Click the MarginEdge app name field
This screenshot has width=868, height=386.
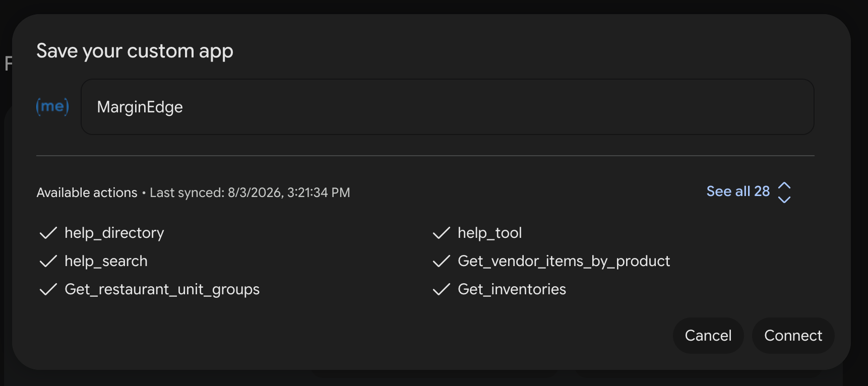448,107
